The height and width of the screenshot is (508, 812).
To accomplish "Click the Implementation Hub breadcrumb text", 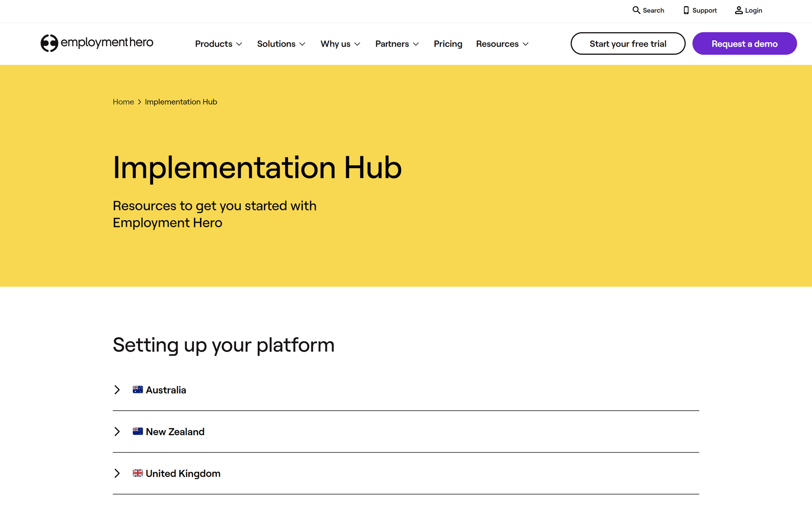I will coord(181,102).
